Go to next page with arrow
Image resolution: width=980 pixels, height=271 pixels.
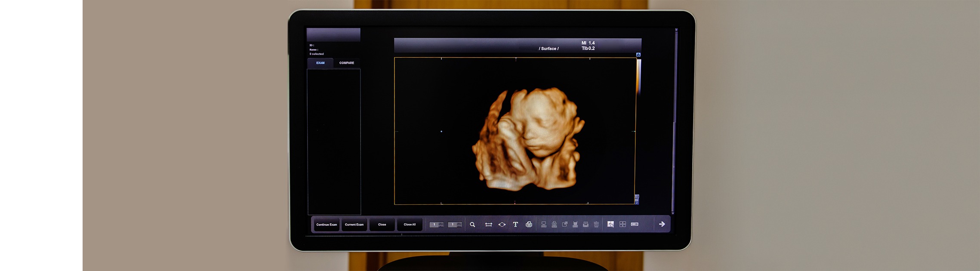pos(662,224)
